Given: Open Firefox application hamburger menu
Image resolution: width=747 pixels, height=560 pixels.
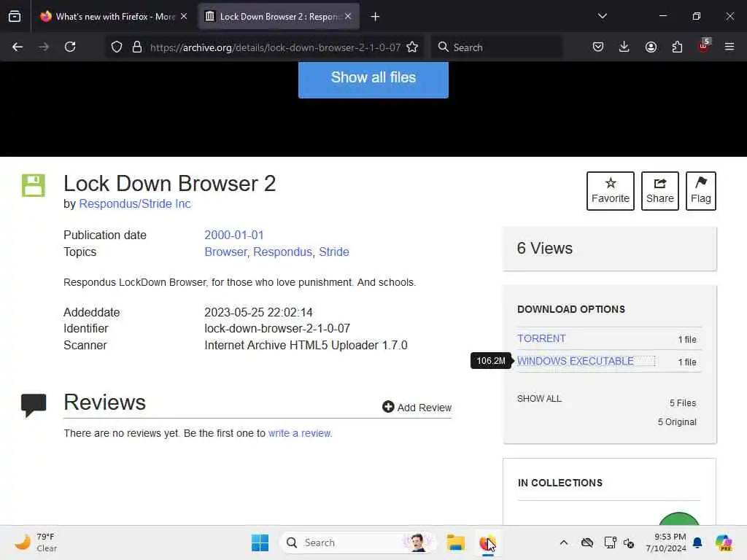Looking at the screenshot, I should click(729, 47).
